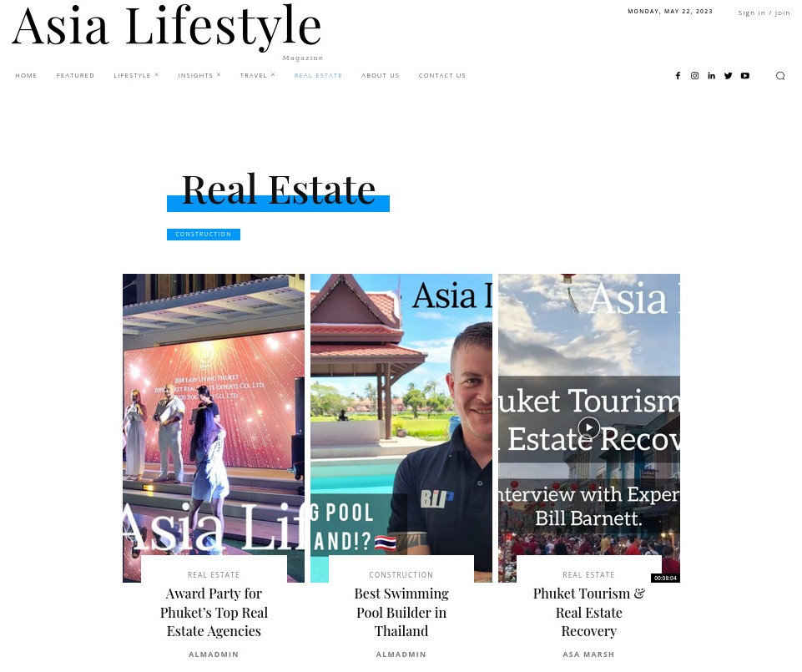The width and height of the screenshot is (802, 672).
Task: Play the Phuket Tourism video
Action: [x=588, y=427]
